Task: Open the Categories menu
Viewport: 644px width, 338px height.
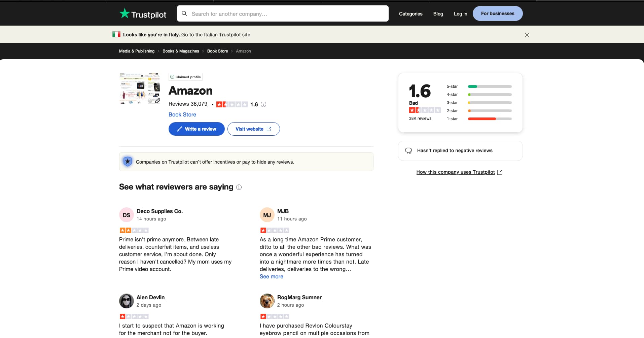Action: [410, 14]
